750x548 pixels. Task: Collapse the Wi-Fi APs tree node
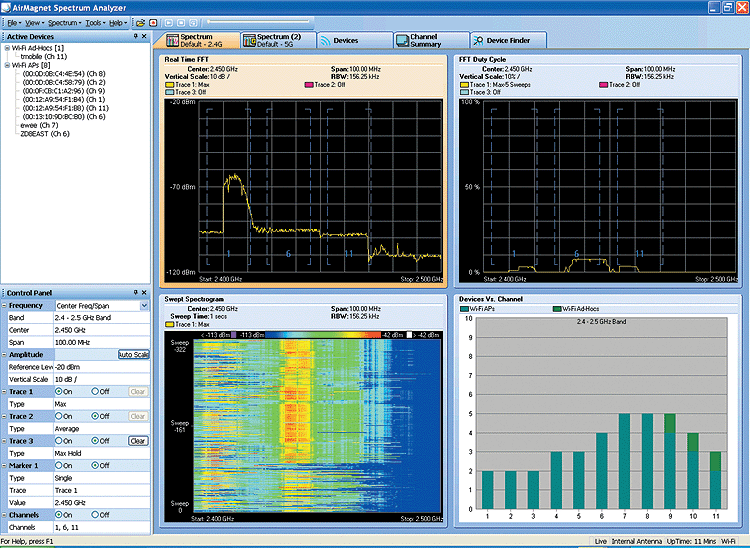pyautogui.click(x=7, y=65)
